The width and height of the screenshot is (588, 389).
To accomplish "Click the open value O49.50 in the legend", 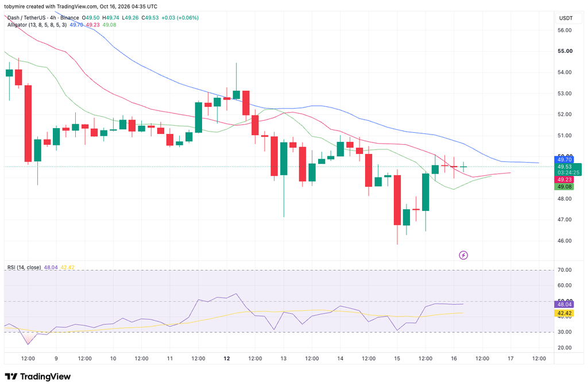I will click(91, 18).
